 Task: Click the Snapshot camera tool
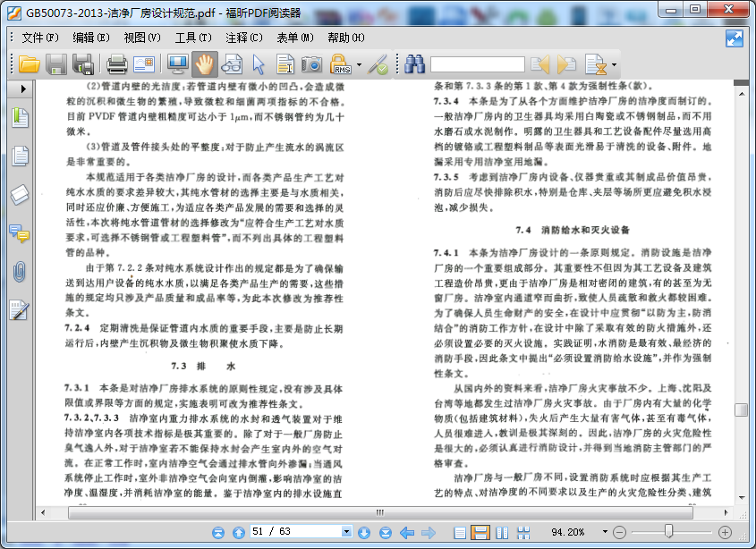pyautogui.click(x=312, y=64)
